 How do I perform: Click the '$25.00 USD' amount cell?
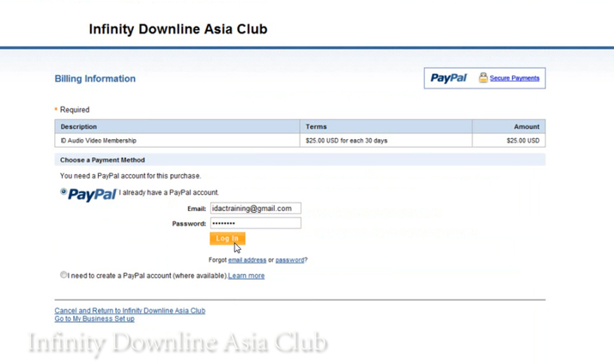pyautogui.click(x=509, y=141)
